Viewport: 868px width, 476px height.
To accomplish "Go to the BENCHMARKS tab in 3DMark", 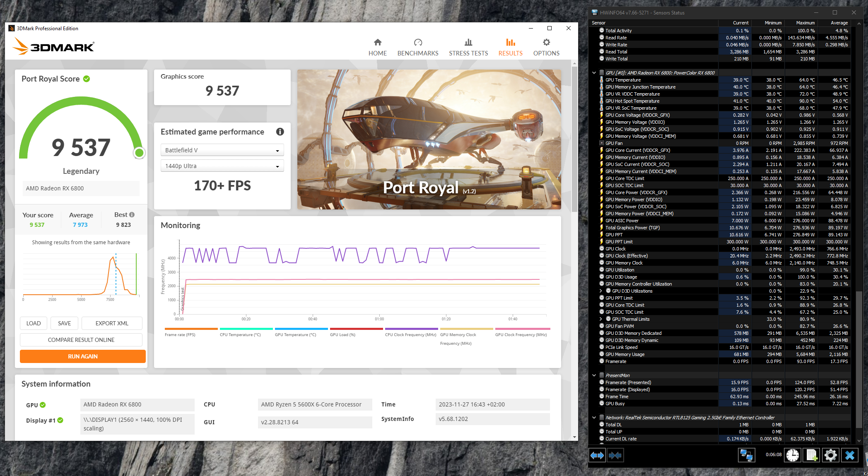I will click(417, 47).
